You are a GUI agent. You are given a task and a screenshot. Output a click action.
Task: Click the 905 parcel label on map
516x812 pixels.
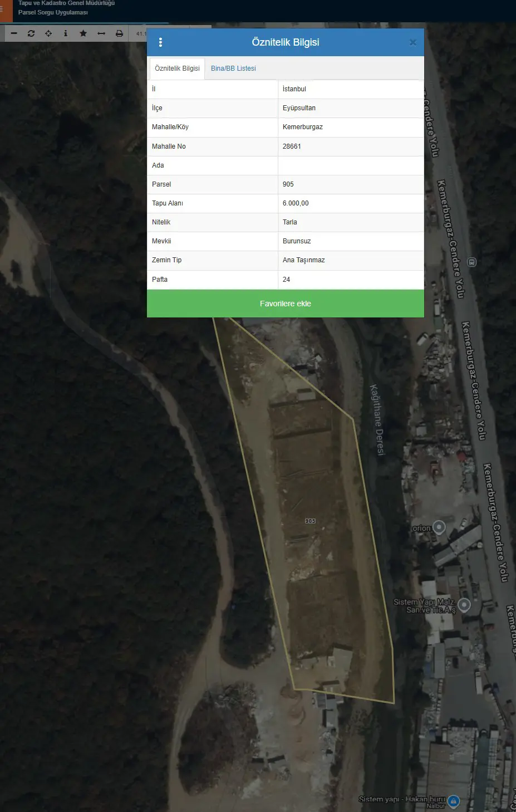pyautogui.click(x=310, y=521)
